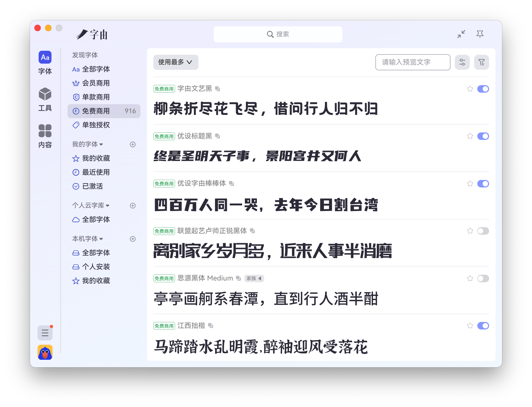
Task: Expand the 家族 family list for 思源黑体
Action: 254,278
